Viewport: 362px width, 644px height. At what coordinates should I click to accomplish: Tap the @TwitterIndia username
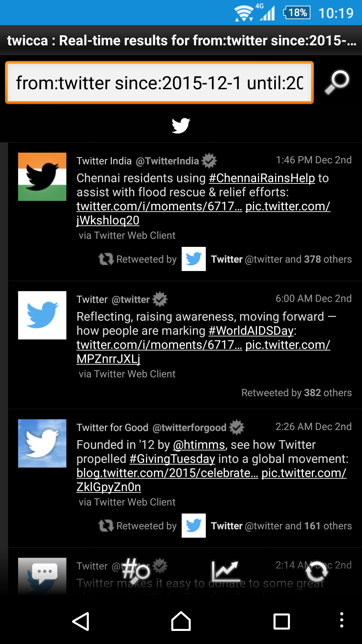pos(167,161)
